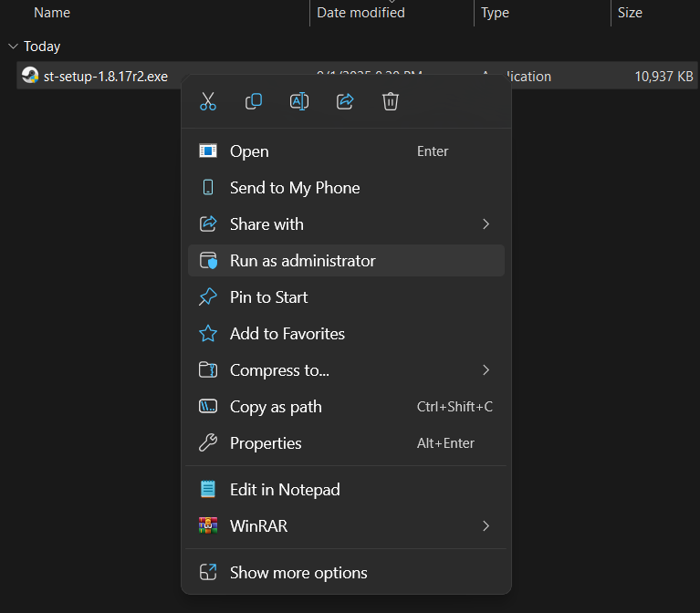The image size is (700, 613).
Task: Choose Edit in Notepad
Action: [x=346, y=490]
